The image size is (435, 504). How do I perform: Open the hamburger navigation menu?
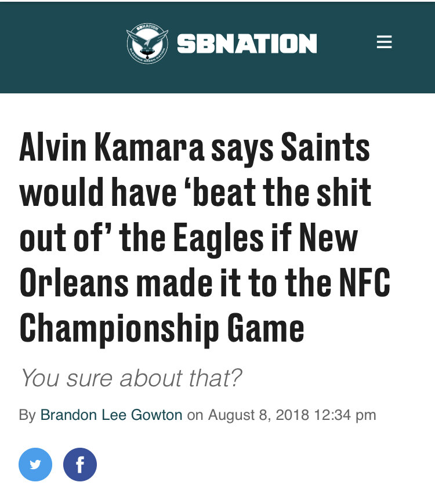384,42
